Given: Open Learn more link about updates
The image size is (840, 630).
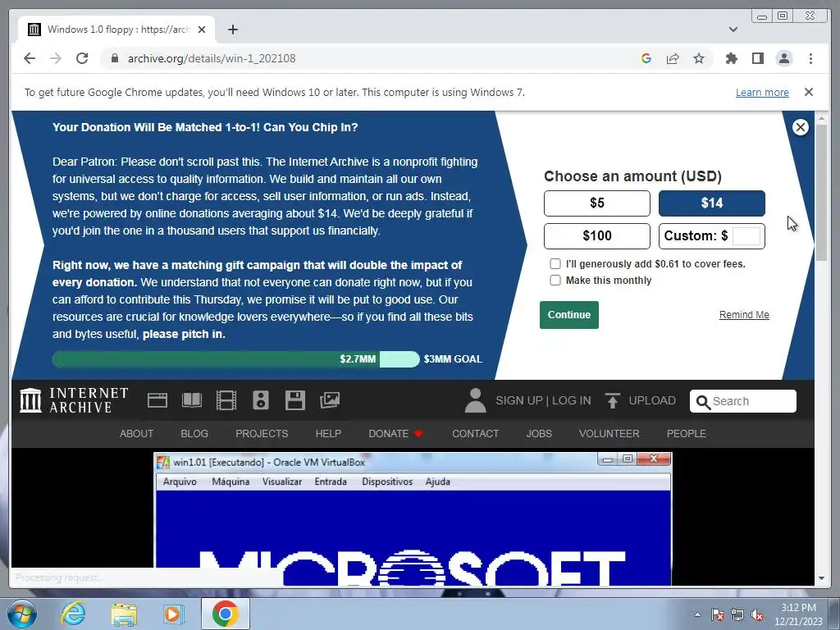Looking at the screenshot, I should (762, 92).
